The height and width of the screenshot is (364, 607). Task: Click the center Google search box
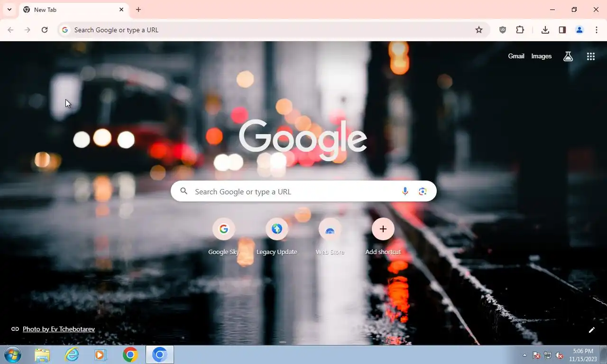(303, 191)
